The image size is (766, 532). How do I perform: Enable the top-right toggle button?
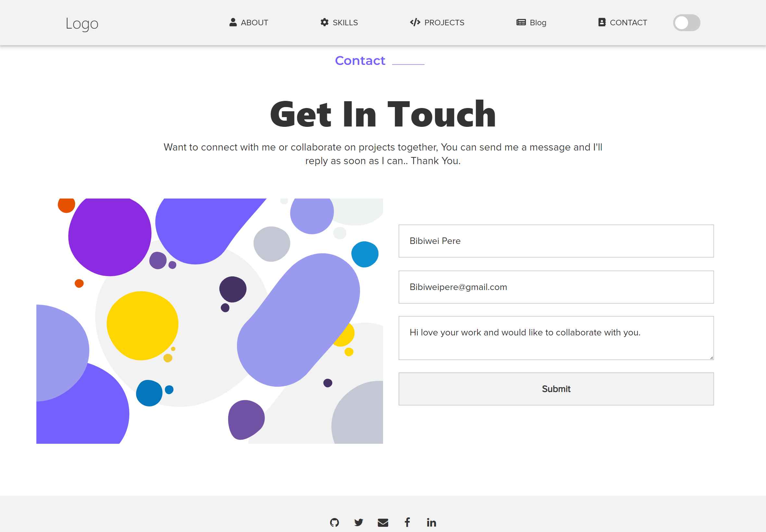(687, 23)
